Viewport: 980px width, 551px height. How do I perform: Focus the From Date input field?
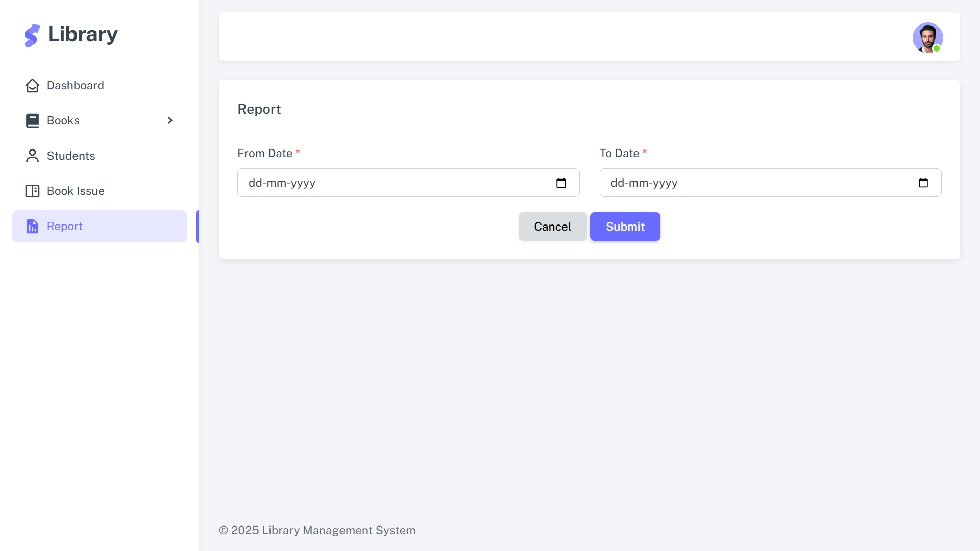408,183
